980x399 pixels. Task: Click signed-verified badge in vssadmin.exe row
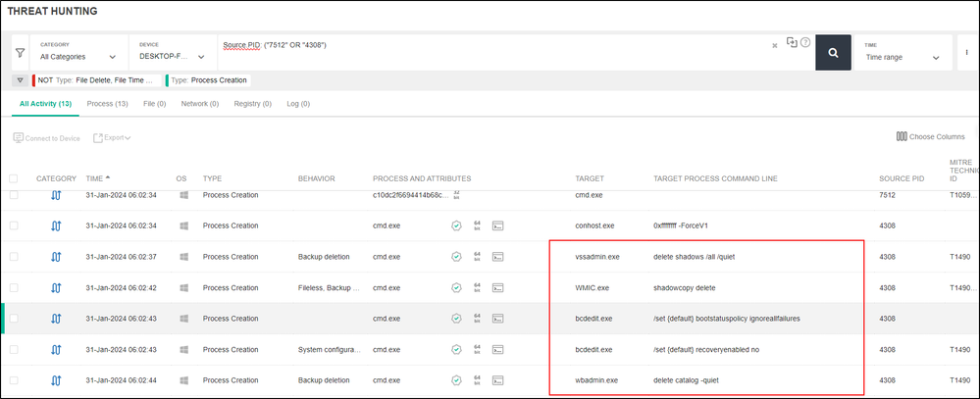(456, 257)
